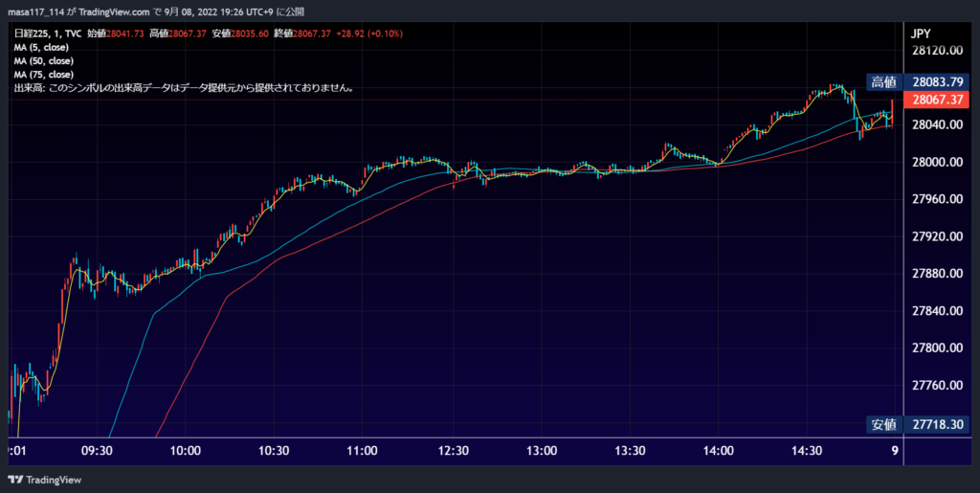Click the TradingView logo in the footer
Image resolution: width=980 pixels, height=493 pixels.
click(x=44, y=480)
